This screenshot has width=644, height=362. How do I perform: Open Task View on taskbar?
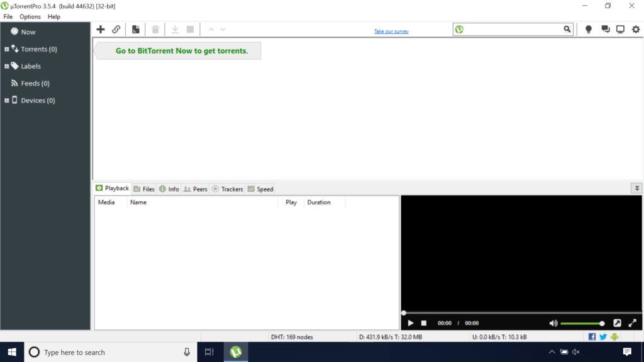click(209, 352)
